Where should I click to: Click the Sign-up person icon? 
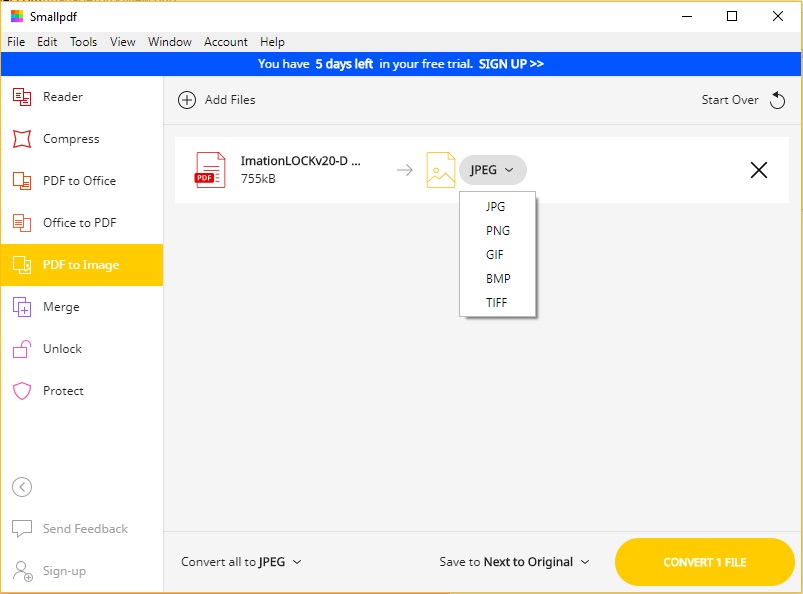click(22, 570)
